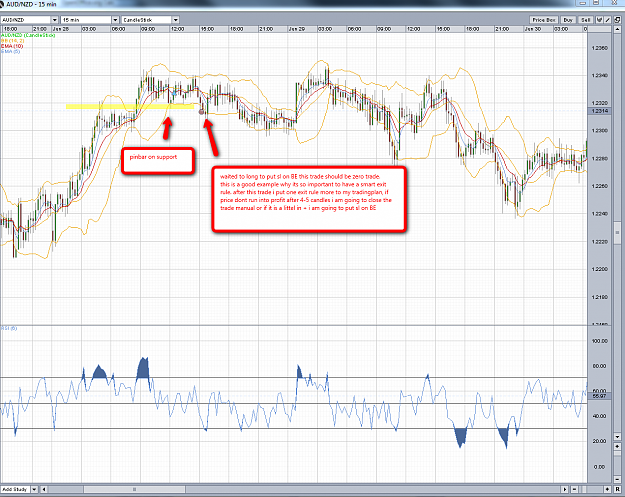Click the detach chart window icon
Image resolution: width=625 pixels, height=497 pixels.
(617, 20)
